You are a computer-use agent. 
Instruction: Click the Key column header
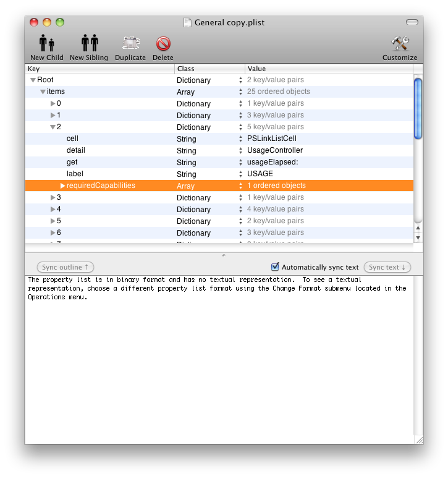100,69
